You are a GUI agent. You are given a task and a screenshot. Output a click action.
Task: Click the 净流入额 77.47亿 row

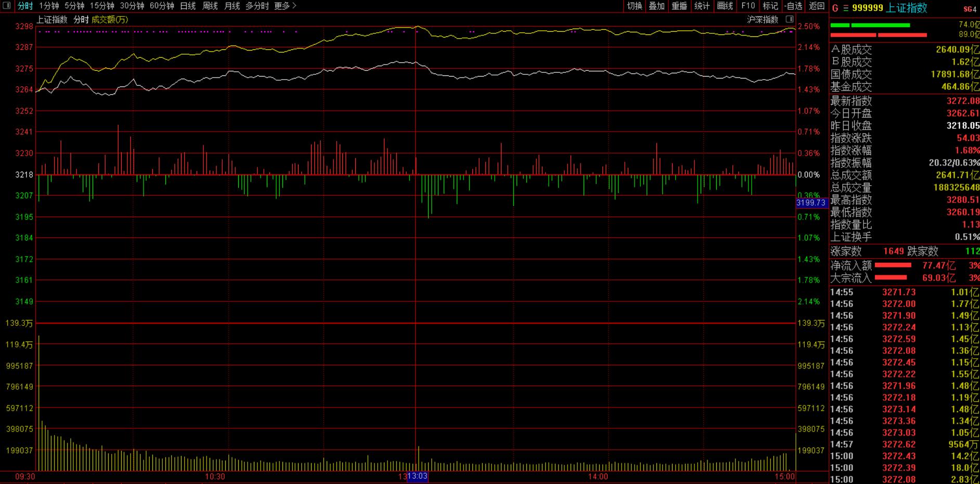click(905, 265)
